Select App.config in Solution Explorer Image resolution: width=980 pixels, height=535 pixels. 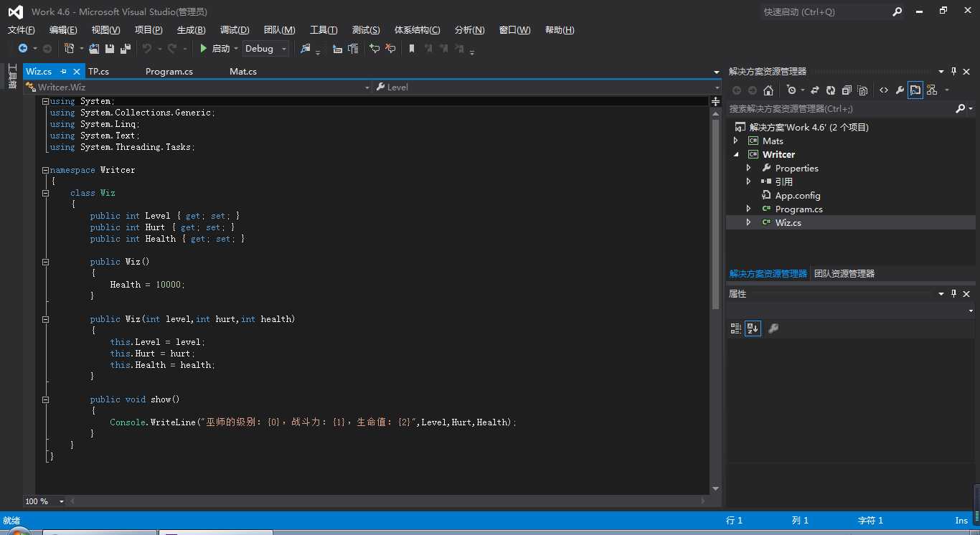point(797,195)
